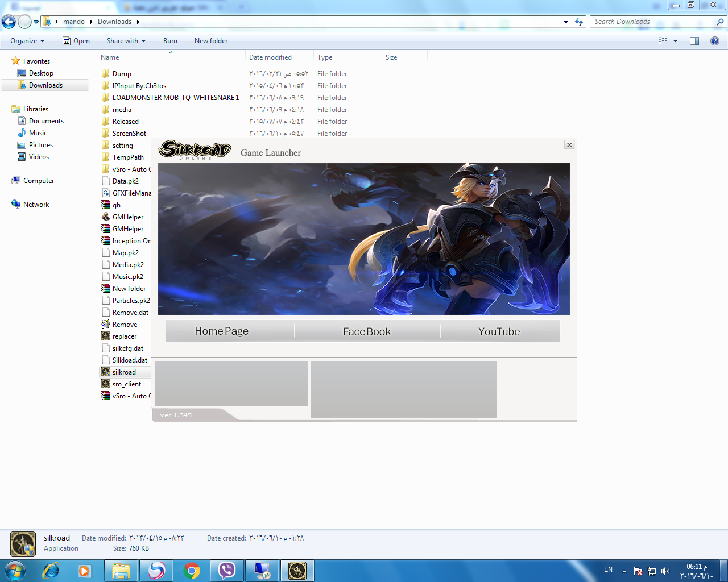The image size is (728, 582).
Task: Open the view options dropdown arrow
Action: point(676,41)
